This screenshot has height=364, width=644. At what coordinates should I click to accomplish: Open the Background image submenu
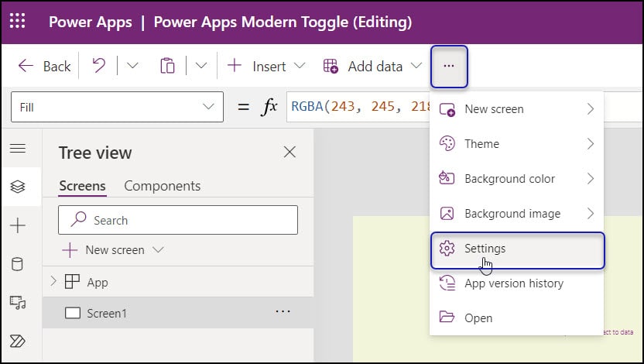(x=517, y=214)
